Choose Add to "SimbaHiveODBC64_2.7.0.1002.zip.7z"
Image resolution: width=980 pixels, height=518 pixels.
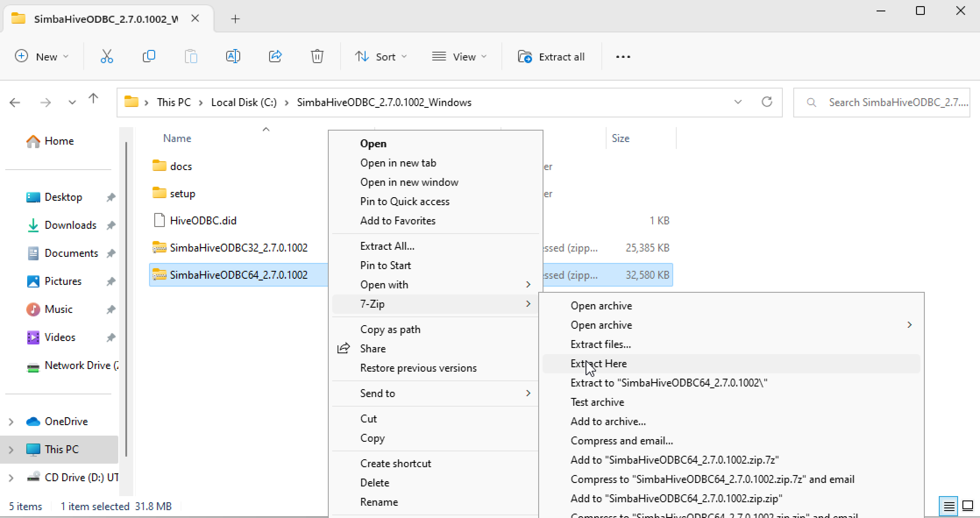point(731,460)
